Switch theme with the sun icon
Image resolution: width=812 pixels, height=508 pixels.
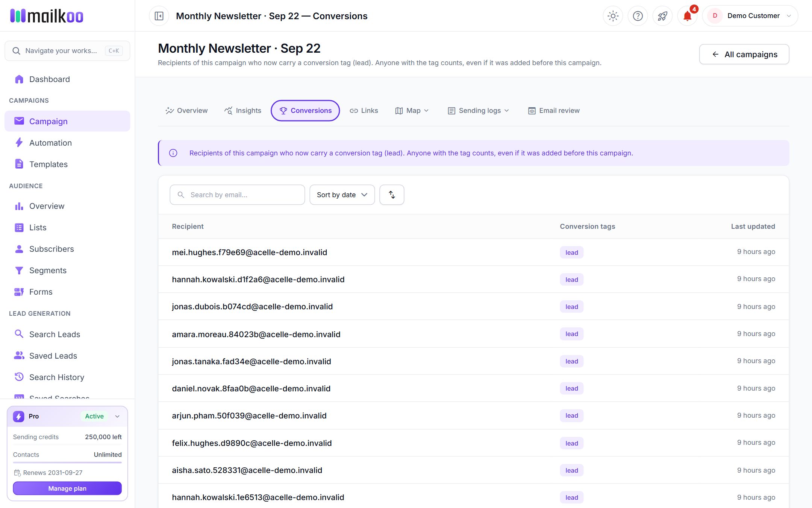[x=613, y=16]
